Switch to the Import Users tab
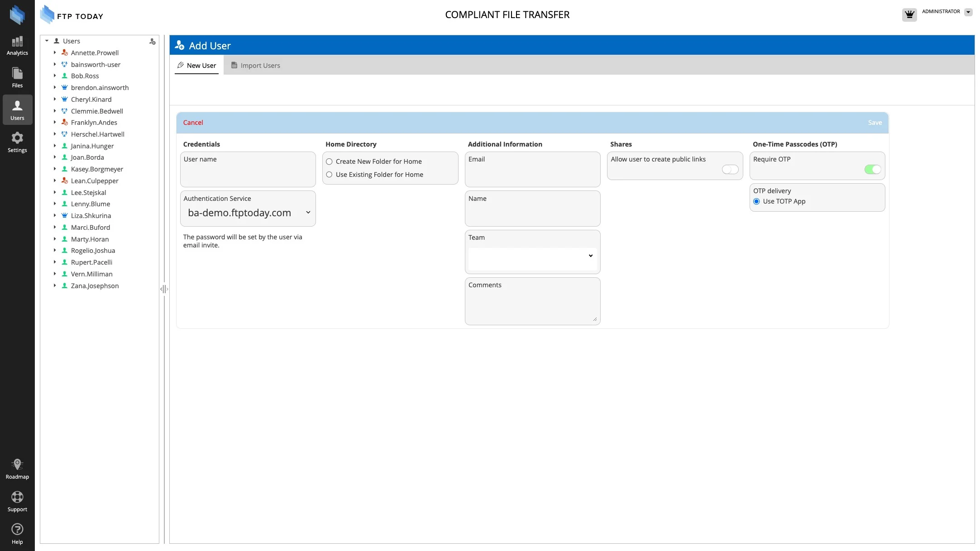 tap(256, 66)
